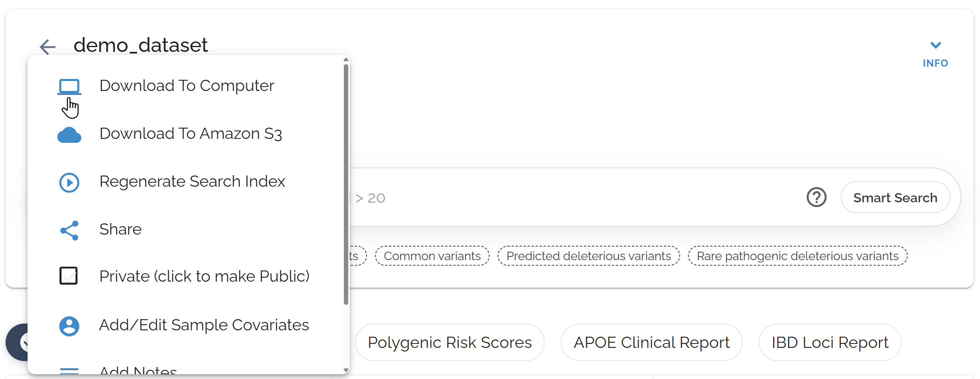Choose Add/Edit Sample Covariates menu entry
Viewport: 980px width, 379px height.
204,325
